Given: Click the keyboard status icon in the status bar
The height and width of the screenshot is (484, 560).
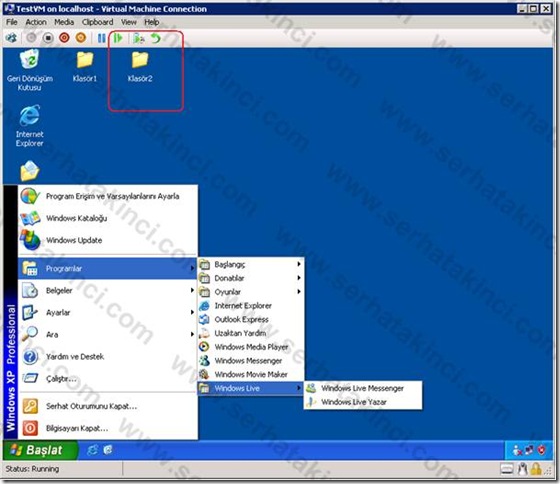Looking at the screenshot, I should (x=507, y=469).
